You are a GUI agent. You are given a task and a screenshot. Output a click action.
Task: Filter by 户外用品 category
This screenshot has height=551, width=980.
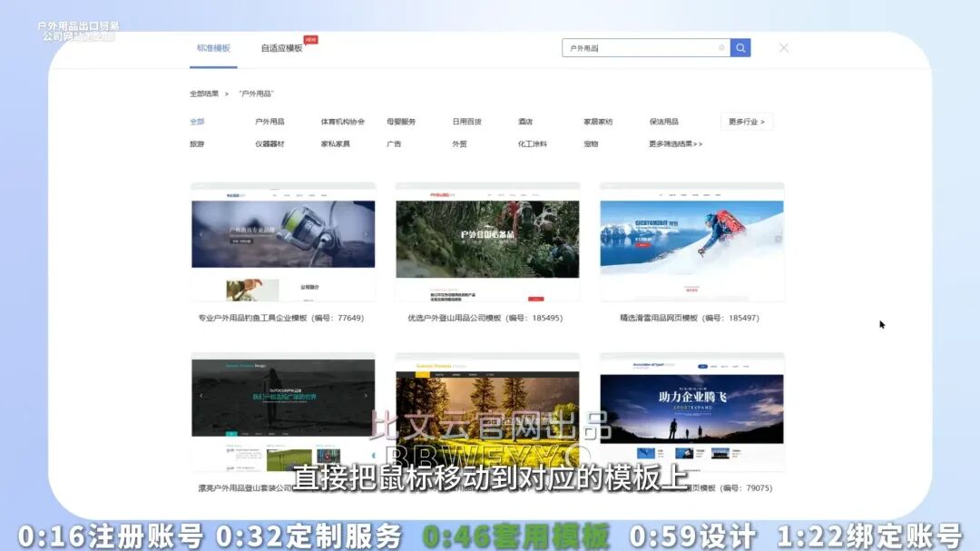[x=269, y=122]
